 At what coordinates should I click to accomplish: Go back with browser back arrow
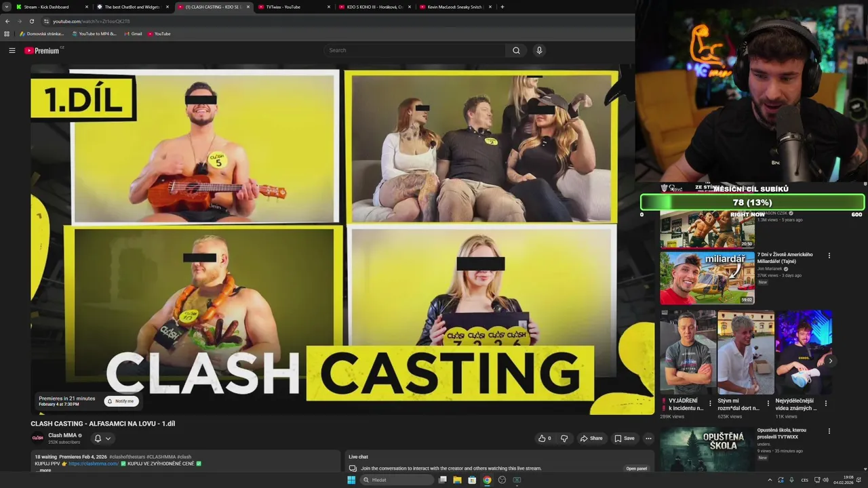coord(7,21)
